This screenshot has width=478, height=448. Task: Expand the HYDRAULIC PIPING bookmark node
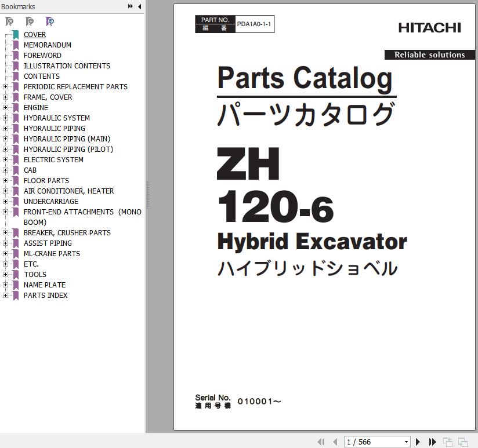click(x=5, y=129)
